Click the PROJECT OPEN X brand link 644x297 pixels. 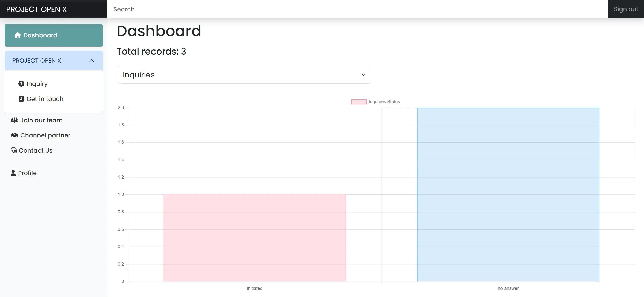(x=36, y=9)
